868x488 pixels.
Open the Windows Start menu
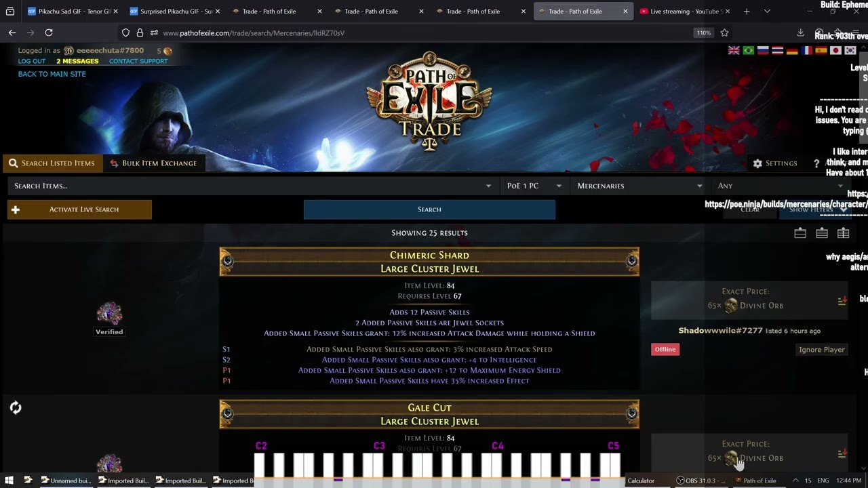coord(9,481)
